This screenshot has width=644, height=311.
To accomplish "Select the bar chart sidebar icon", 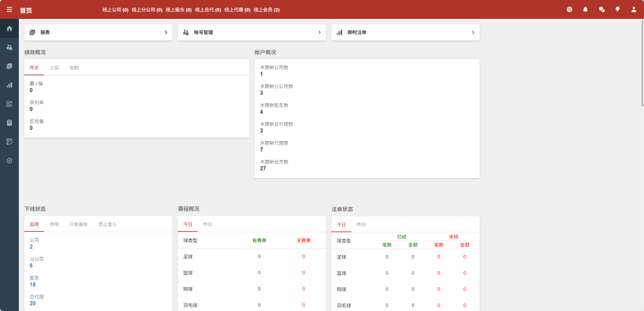I will (x=9, y=85).
